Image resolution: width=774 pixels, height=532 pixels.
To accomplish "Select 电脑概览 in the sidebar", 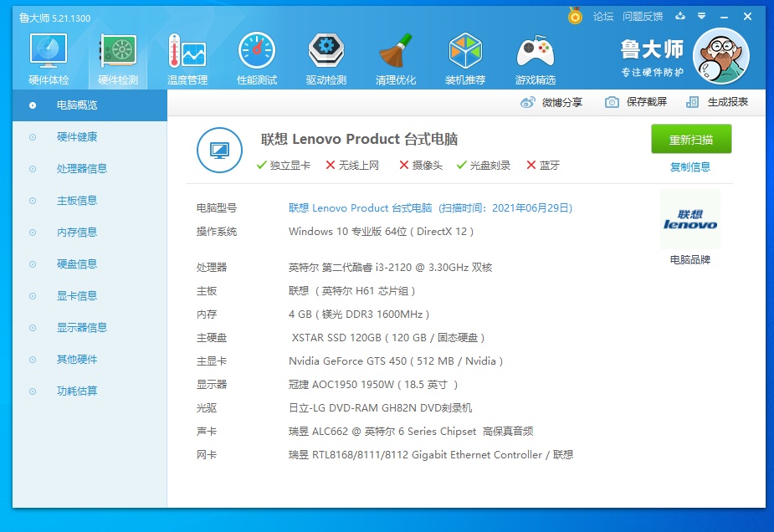I will (x=90, y=105).
